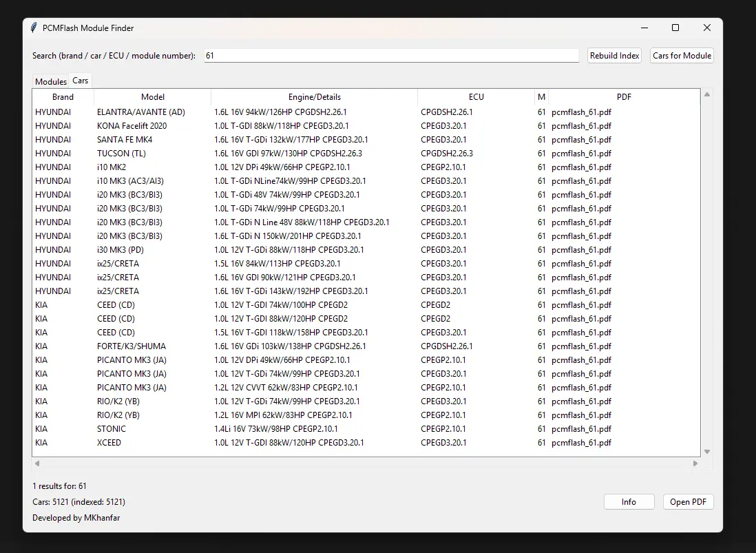Click inside the search input field
The image size is (756, 553).
[391, 55]
